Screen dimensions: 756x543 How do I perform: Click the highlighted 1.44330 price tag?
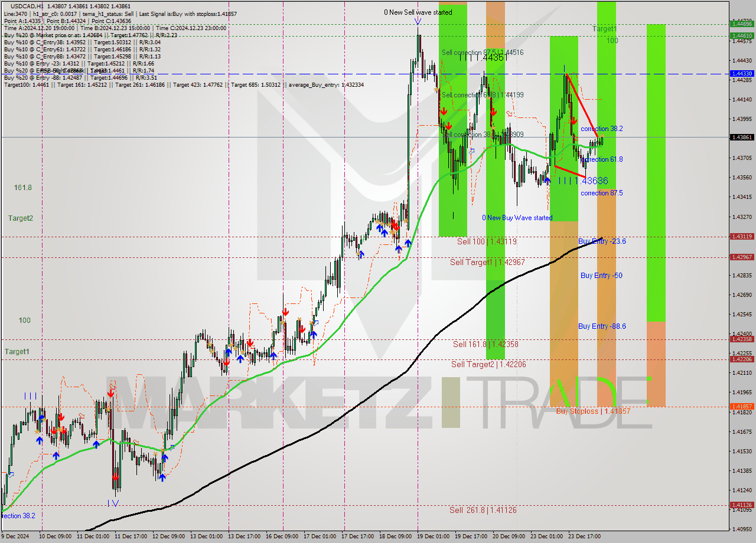point(742,74)
